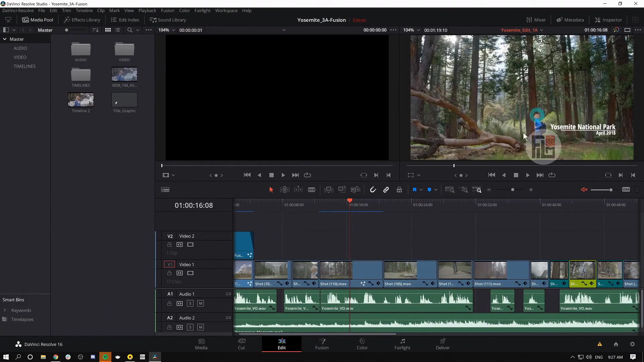Toggle the Position Lock padlock icon
This screenshot has height=362, width=644.
point(399,190)
